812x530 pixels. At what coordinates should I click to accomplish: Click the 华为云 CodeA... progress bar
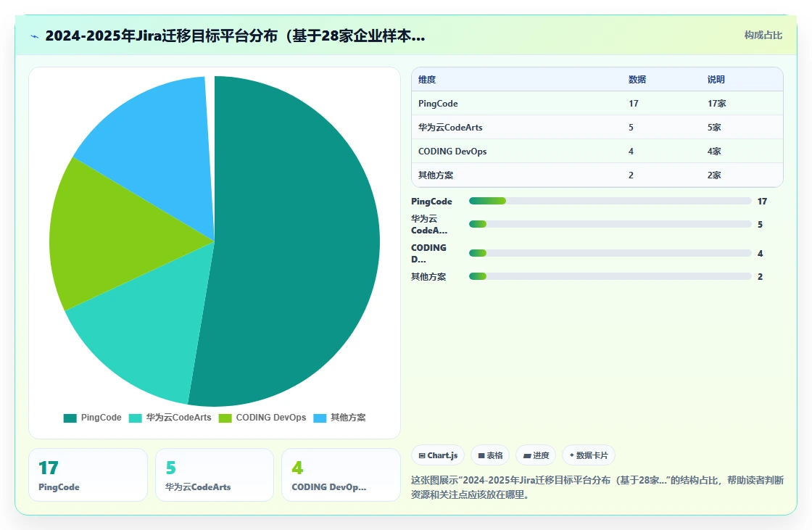(x=610, y=224)
